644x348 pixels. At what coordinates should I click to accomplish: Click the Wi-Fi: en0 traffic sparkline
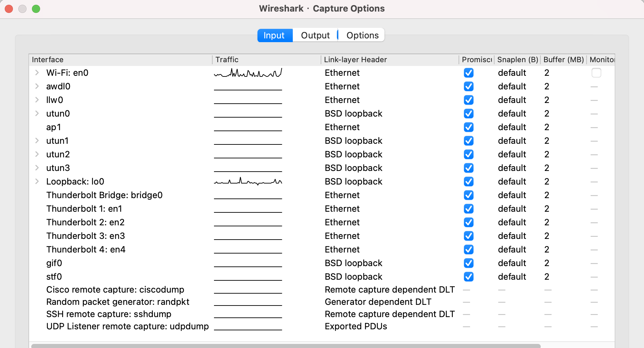pyautogui.click(x=248, y=73)
